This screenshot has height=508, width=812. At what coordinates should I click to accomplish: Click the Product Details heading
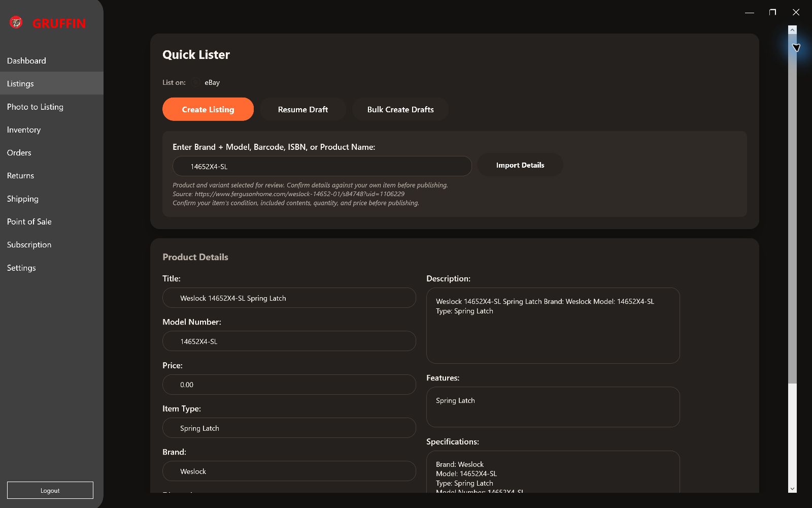click(195, 257)
